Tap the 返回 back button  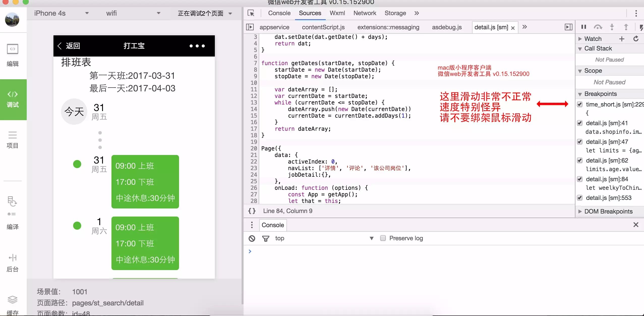pos(69,46)
